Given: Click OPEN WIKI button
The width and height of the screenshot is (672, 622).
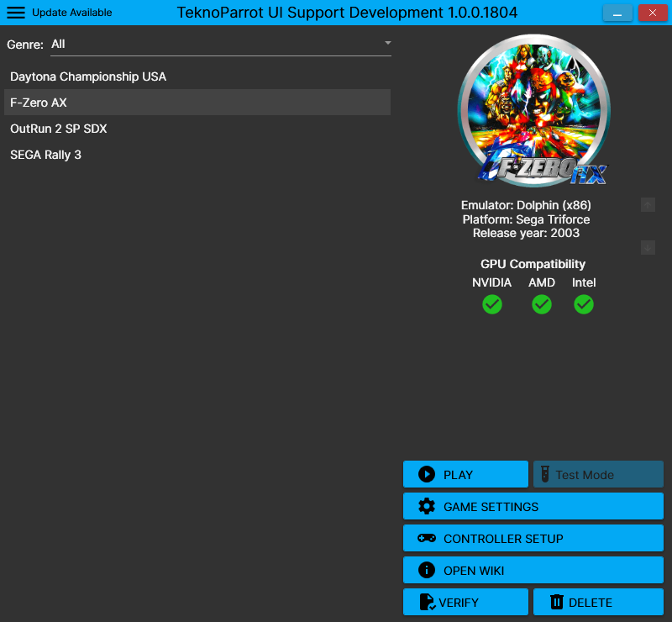Looking at the screenshot, I should pos(533,571).
